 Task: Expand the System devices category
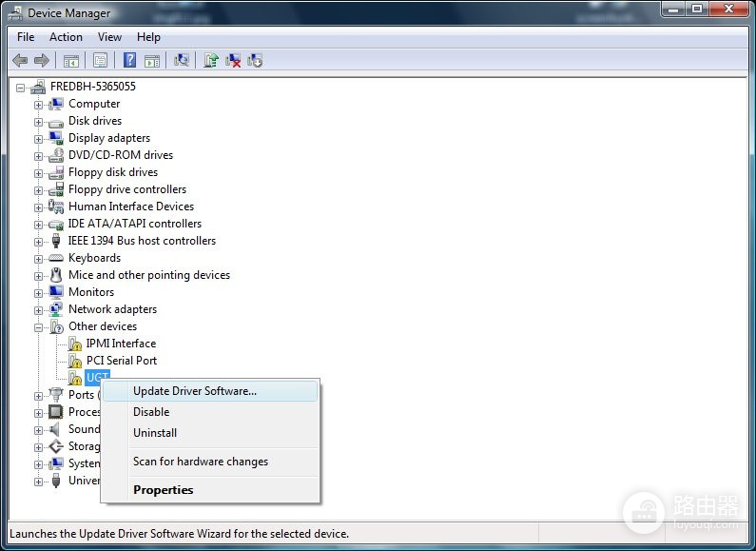coord(38,464)
